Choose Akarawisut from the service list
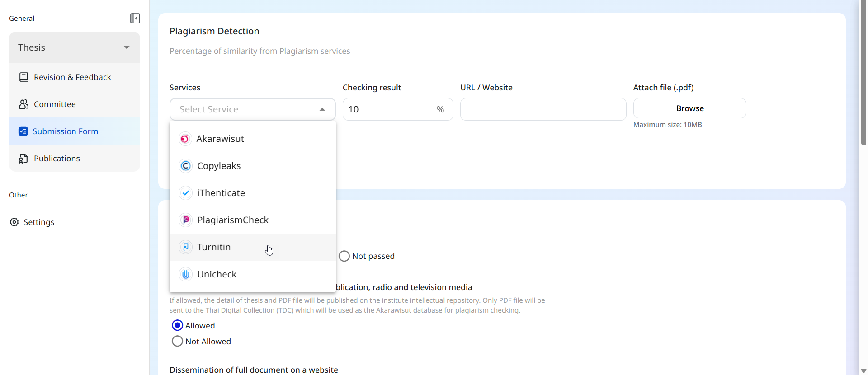This screenshot has height=375, width=868. 253,139
